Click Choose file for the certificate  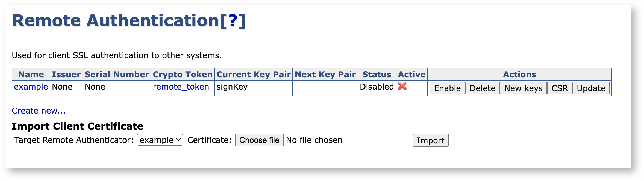(x=259, y=140)
